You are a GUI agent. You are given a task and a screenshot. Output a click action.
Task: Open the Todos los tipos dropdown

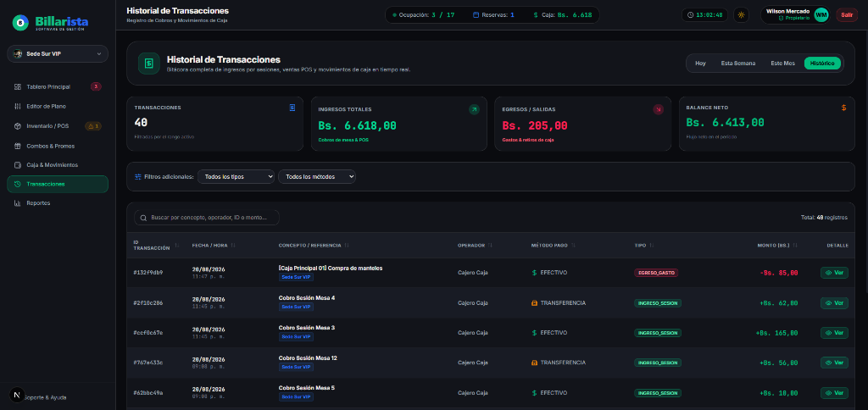pos(236,177)
